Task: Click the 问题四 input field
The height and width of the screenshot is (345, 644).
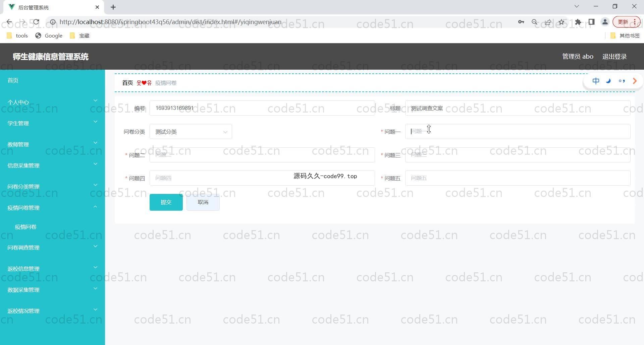Action: pos(262,178)
